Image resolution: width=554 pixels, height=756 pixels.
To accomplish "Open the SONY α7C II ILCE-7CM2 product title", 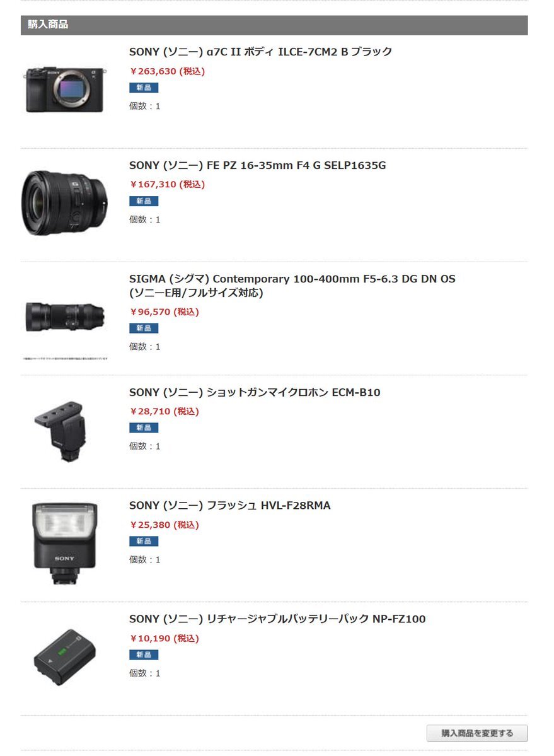I will (261, 52).
